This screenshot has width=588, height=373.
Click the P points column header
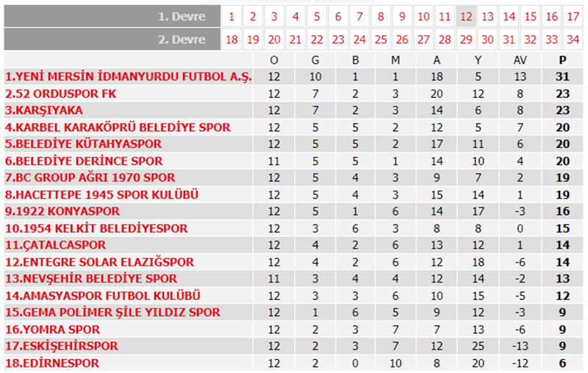pos(564,60)
